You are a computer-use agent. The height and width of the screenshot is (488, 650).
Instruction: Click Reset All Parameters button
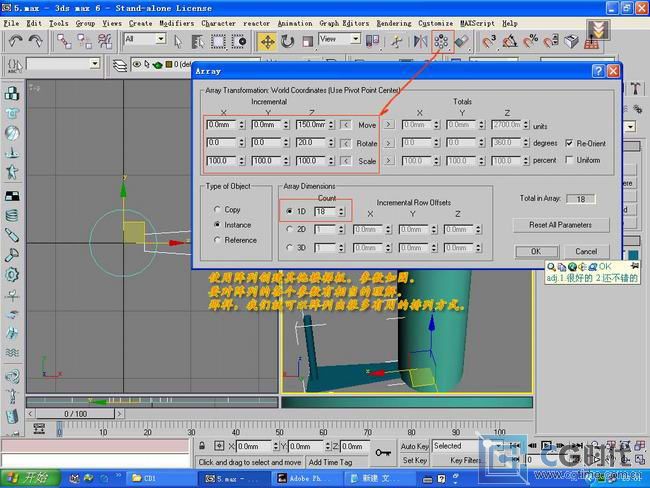point(560,225)
